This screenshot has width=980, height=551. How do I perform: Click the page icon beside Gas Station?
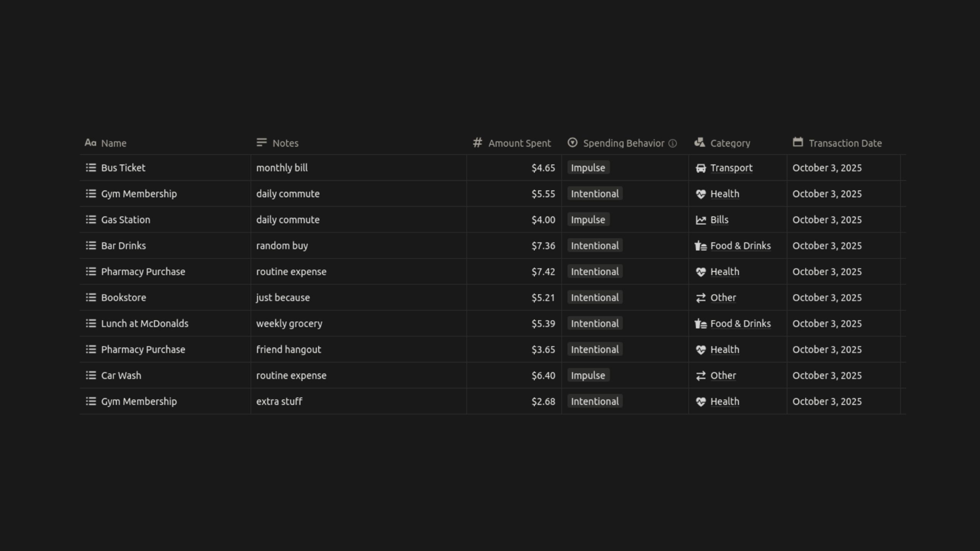coord(91,220)
